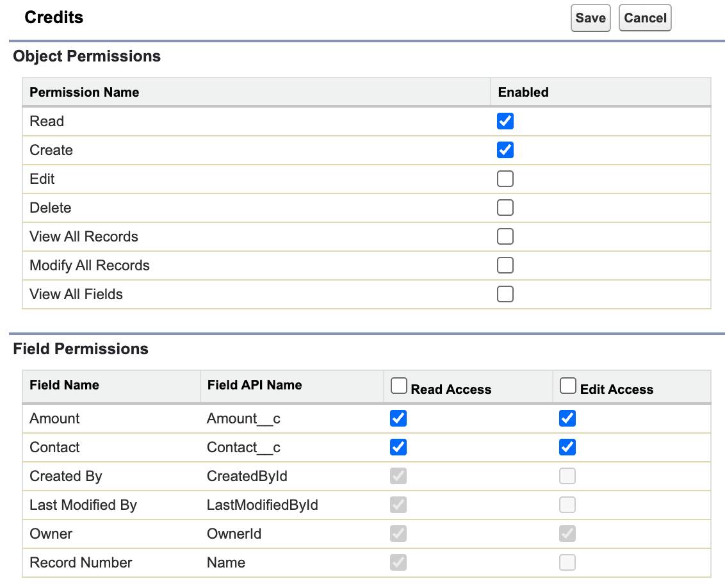The image size is (725, 588).
Task: Enable the Delete object permission
Action: click(x=505, y=208)
